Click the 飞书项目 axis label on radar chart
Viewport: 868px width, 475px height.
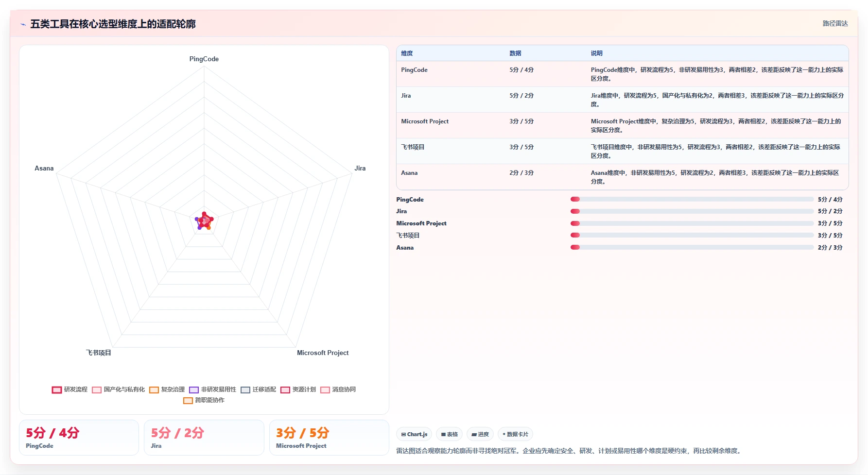(99, 353)
